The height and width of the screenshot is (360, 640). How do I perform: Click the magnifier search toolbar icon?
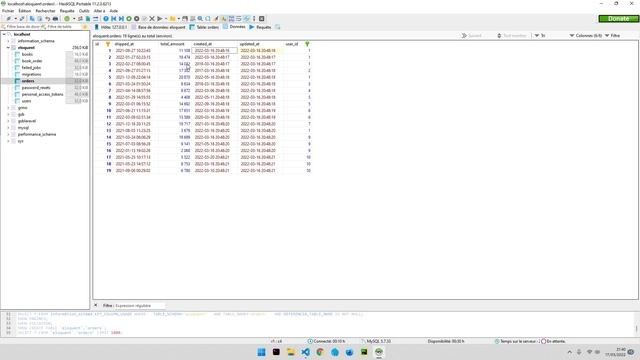click(x=200, y=19)
